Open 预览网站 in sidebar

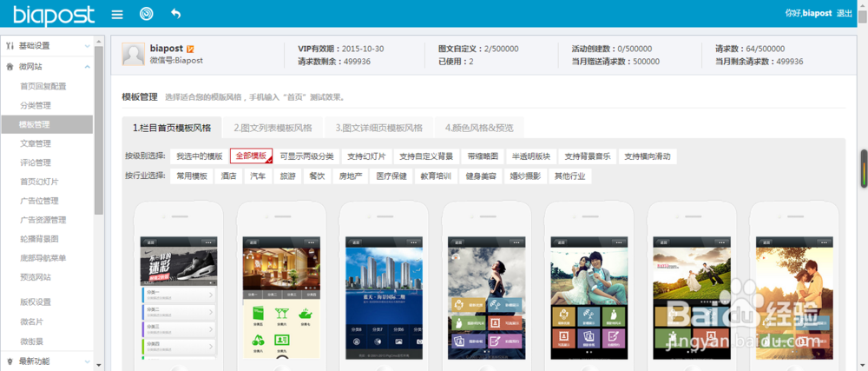(36, 277)
